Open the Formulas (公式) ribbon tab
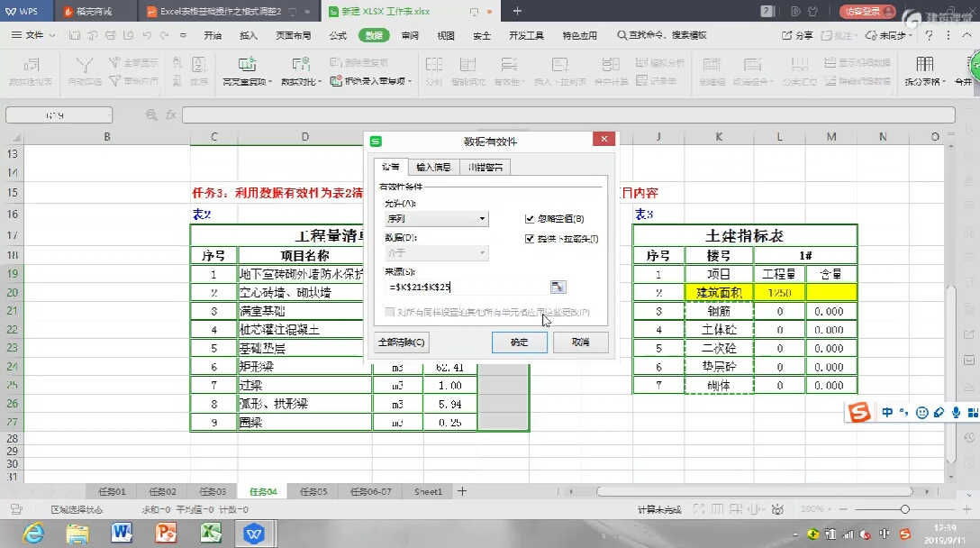Screen dimensions: 980x548 [x=338, y=36]
